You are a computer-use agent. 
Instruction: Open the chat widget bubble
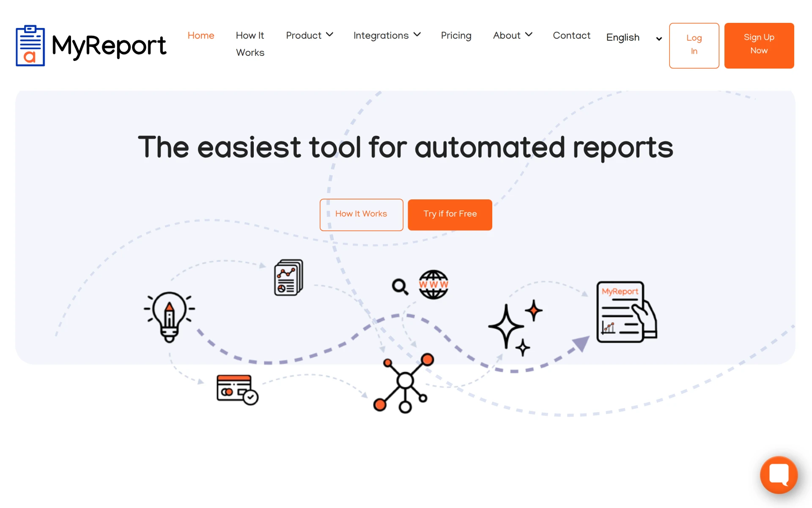click(x=779, y=475)
